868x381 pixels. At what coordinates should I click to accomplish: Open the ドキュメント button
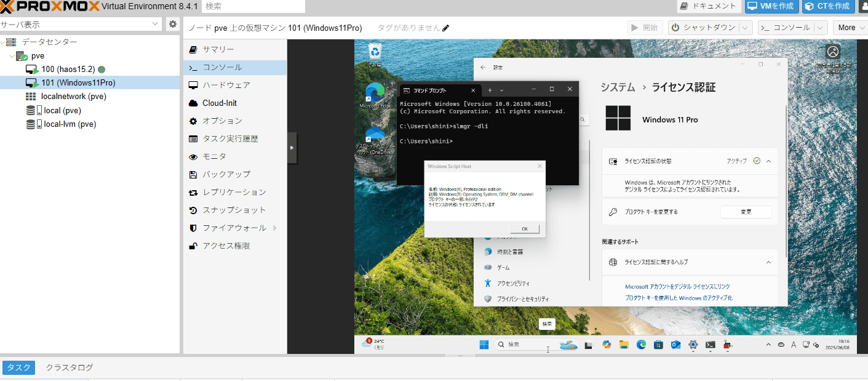[709, 6]
